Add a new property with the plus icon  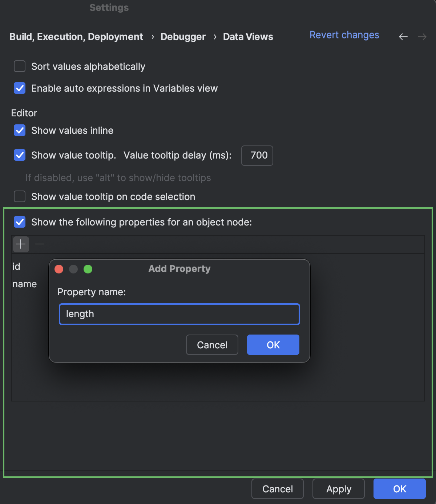tap(21, 244)
